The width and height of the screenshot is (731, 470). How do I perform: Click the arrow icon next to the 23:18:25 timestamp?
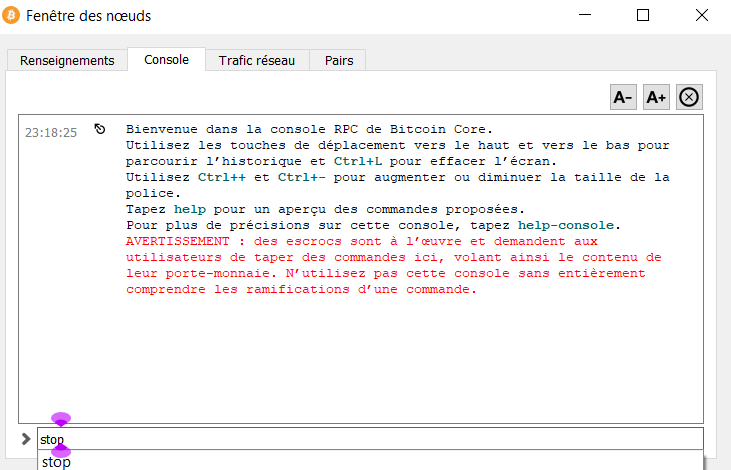pyautogui.click(x=100, y=129)
